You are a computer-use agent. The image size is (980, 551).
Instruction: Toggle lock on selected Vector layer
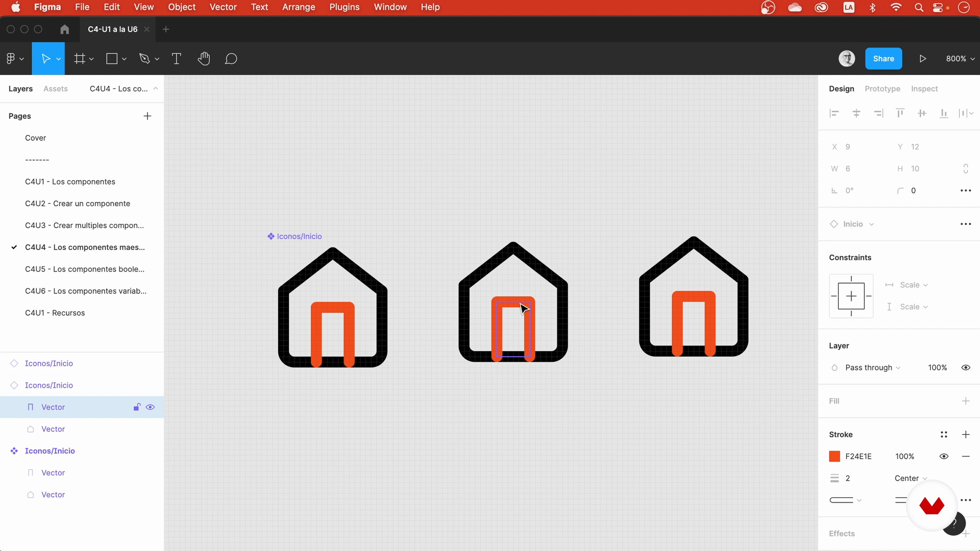pyautogui.click(x=137, y=407)
